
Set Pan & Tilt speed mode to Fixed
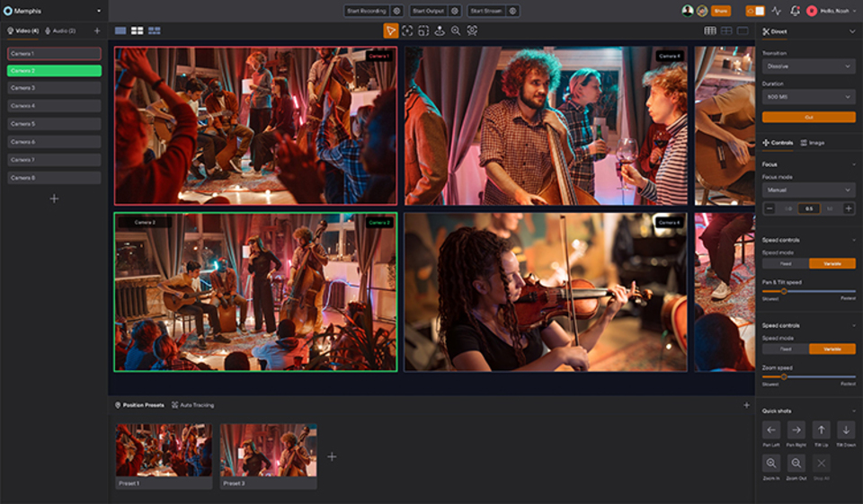(785, 263)
